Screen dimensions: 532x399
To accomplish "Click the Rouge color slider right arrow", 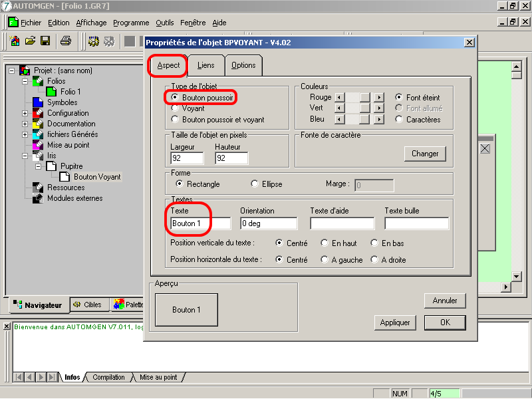I will (x=379, y=97).
